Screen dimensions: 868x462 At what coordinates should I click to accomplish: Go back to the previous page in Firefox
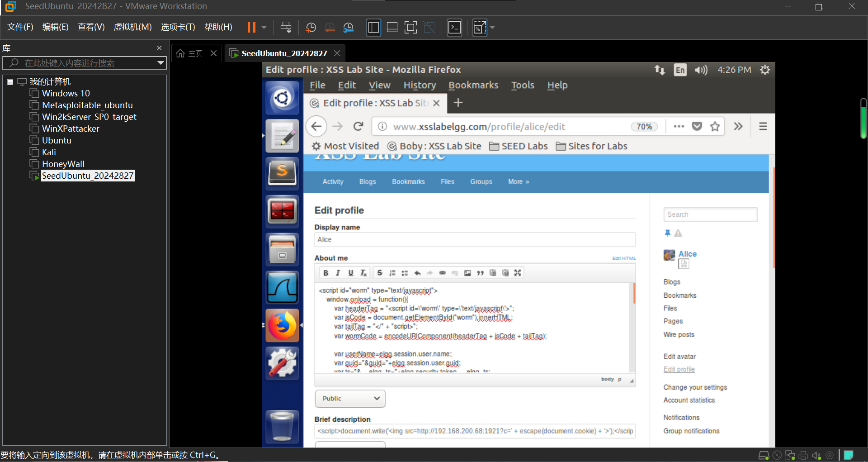pos(316,126)
